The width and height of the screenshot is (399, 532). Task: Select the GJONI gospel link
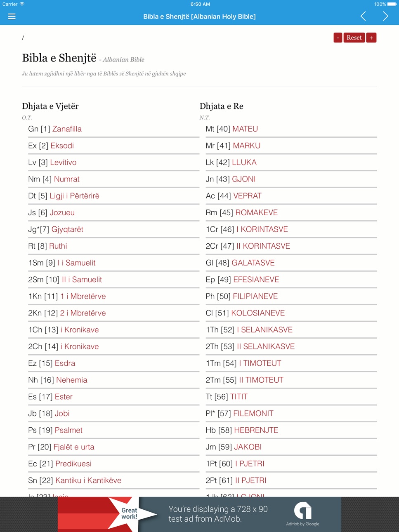pos(244,179)
